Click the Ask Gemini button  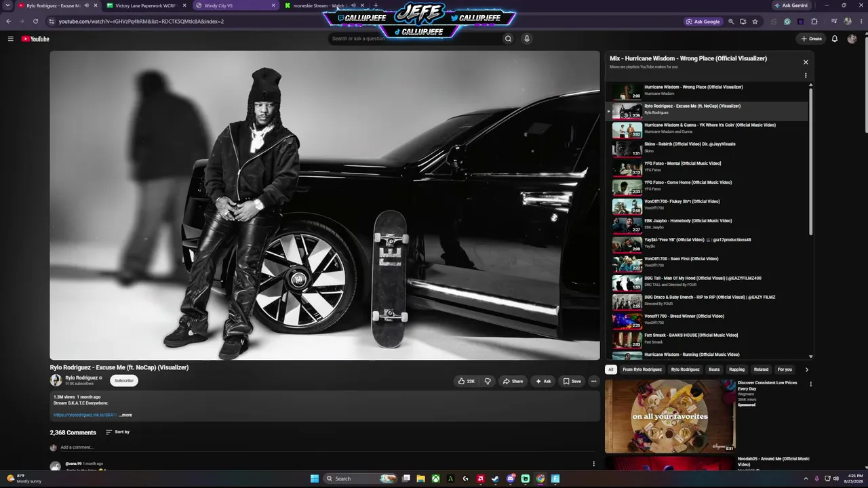(791, 5)
